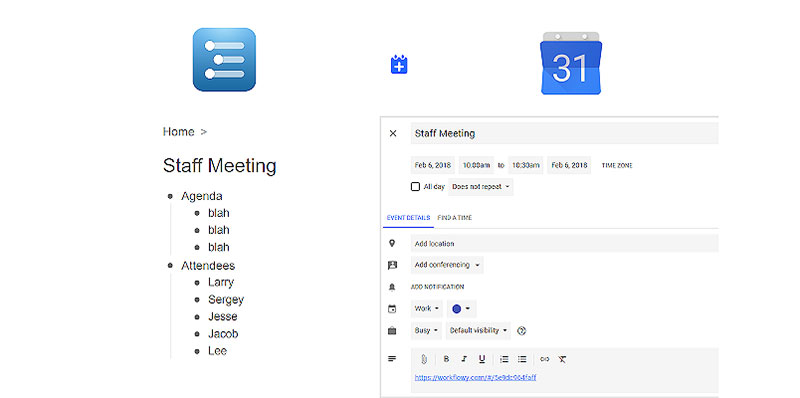800x398 pixels.
Task: Click the Sergey attendee item
Action: pyautogui.click(x=226, y=300)
